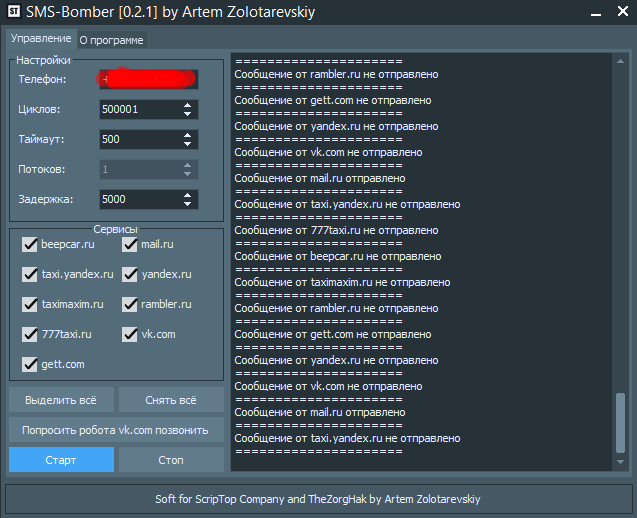The height and width of the screenshot is (518, 637).
Task: Decrease the Задержка value with down arrow
Action: click(187, 204)
